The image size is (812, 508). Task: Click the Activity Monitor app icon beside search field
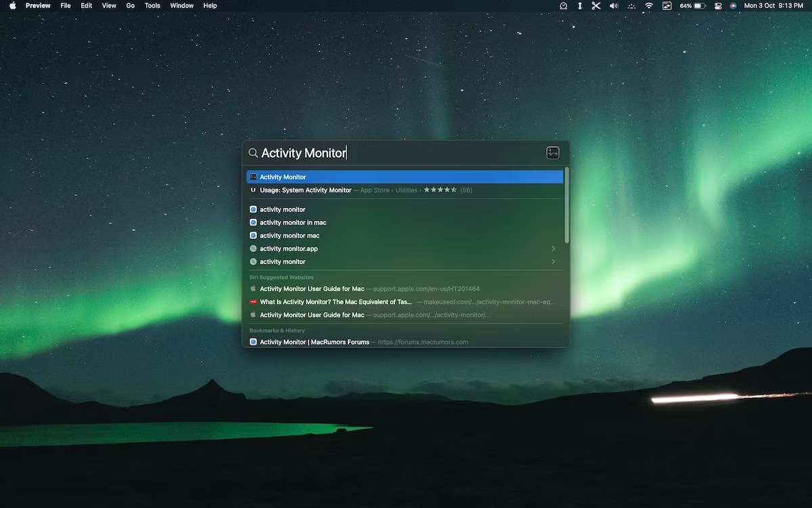553,153
